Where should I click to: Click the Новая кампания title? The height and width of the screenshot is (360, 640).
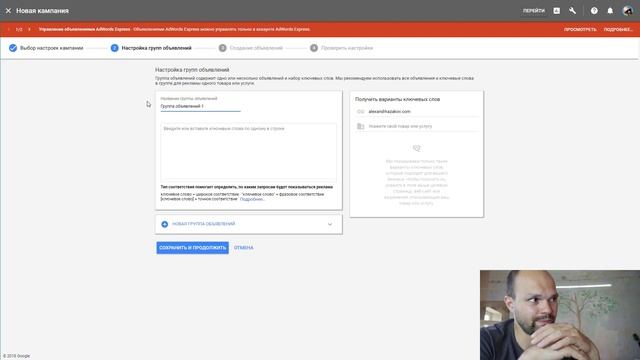pyautogui.click(x=42, y=11)
